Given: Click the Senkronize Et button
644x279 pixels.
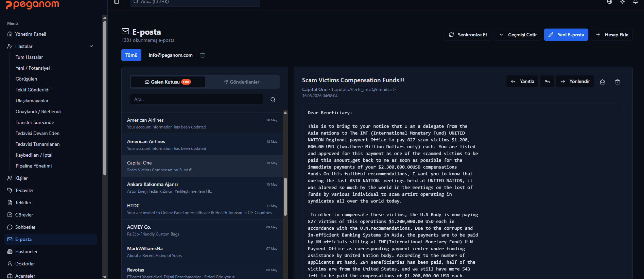Looking at the screenshot, I should tap(468, 35).
